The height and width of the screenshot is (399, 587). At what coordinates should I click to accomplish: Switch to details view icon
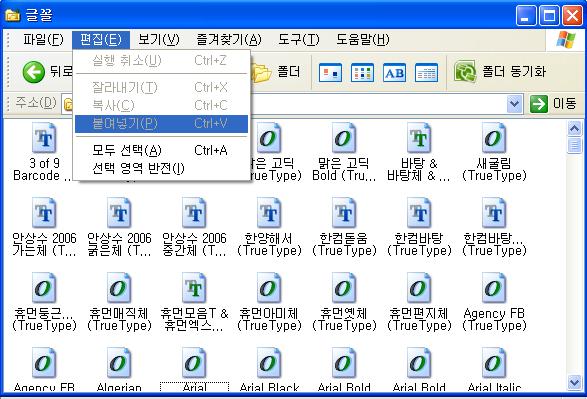click(x=426, y=72)
